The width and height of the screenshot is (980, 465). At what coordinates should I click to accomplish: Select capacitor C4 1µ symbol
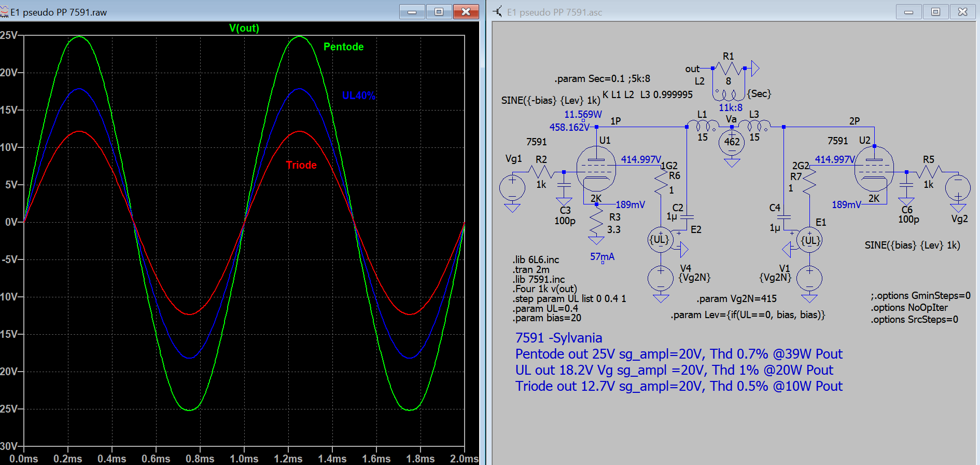784,217
